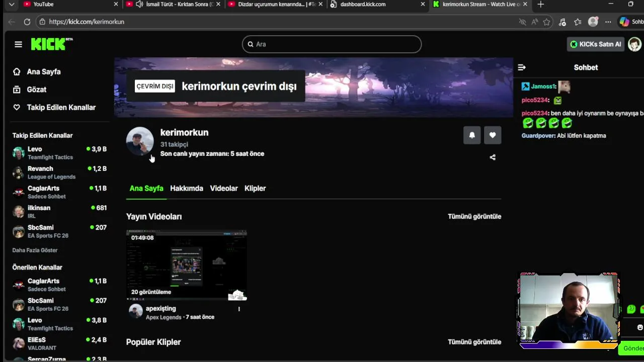
Task: Click the Gözat browse icon
Action: [x=17, y=89]
